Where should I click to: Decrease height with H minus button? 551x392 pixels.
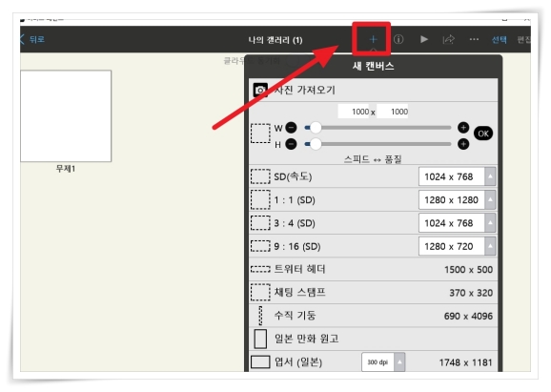pos(291,144)
